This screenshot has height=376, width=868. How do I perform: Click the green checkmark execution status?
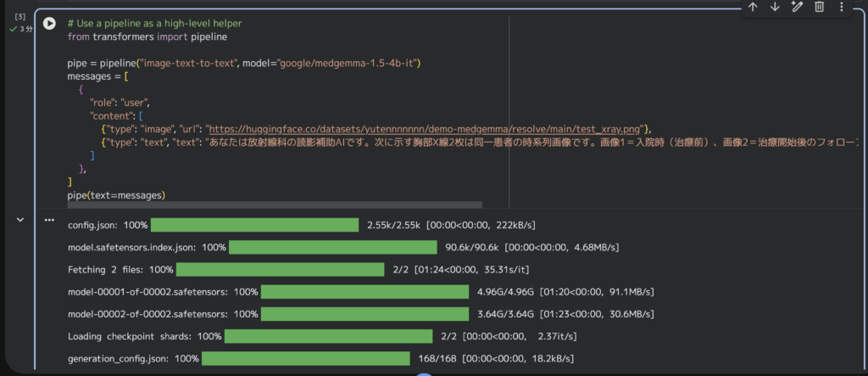tap(13, 29)
